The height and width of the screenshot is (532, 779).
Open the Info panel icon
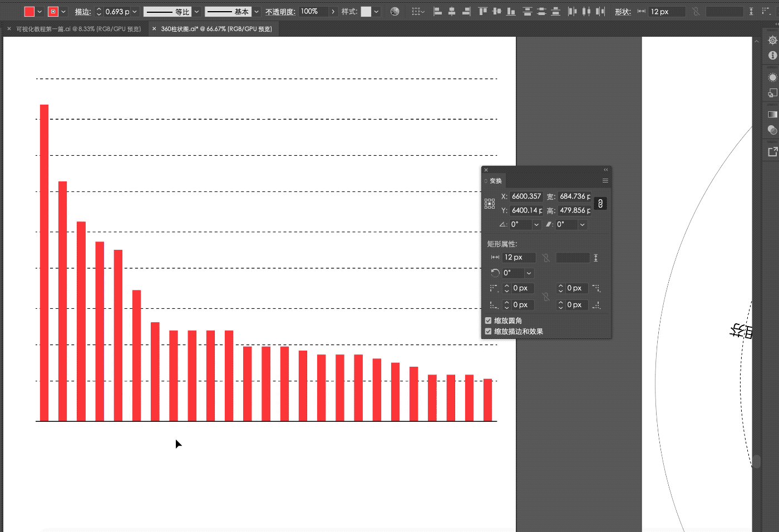click(772, 56)
